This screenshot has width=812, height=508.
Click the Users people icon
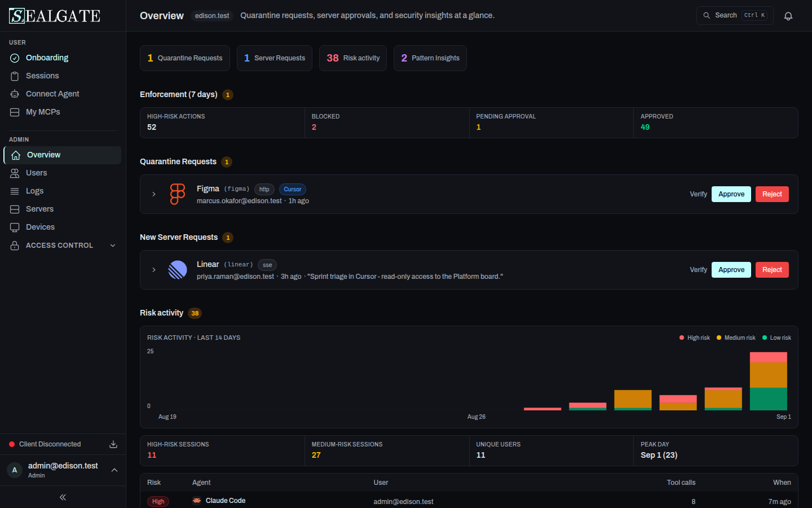15,173
